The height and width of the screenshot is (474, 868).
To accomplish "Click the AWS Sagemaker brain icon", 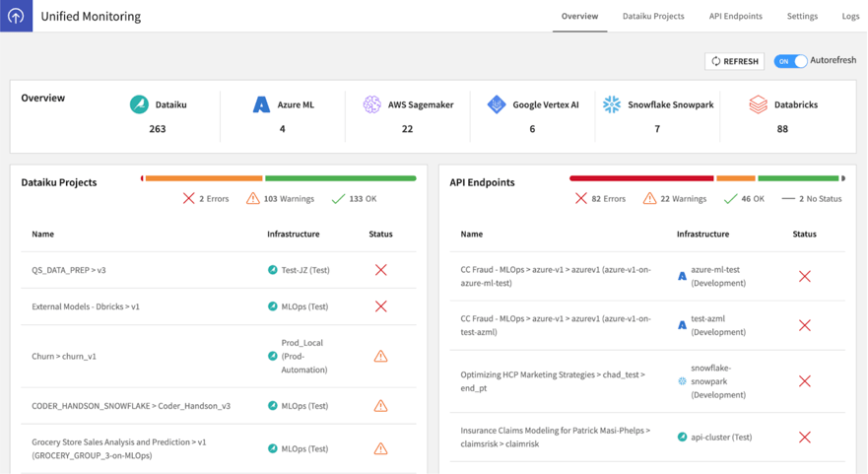I will click(372, 104).
